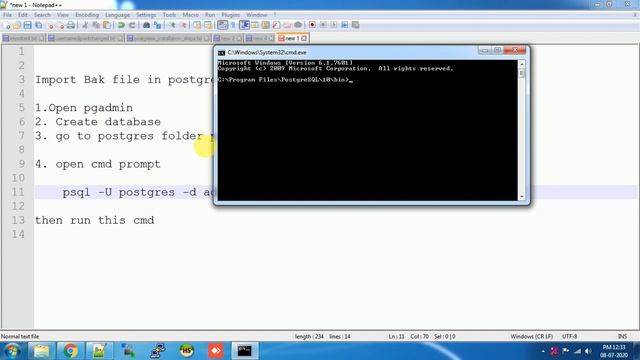Open the View menu
The height and width of the screenshot is (360, 640).
click(62, 15)
